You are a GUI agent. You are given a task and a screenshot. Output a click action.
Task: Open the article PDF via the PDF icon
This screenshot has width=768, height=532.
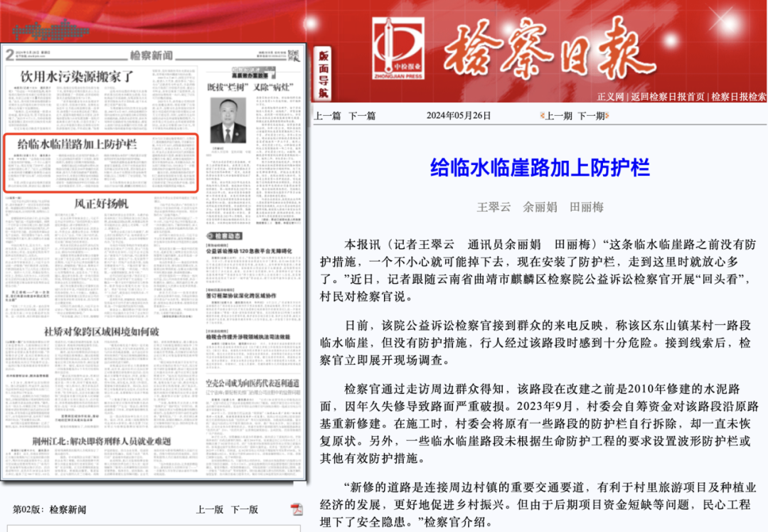tap(297, 510)
